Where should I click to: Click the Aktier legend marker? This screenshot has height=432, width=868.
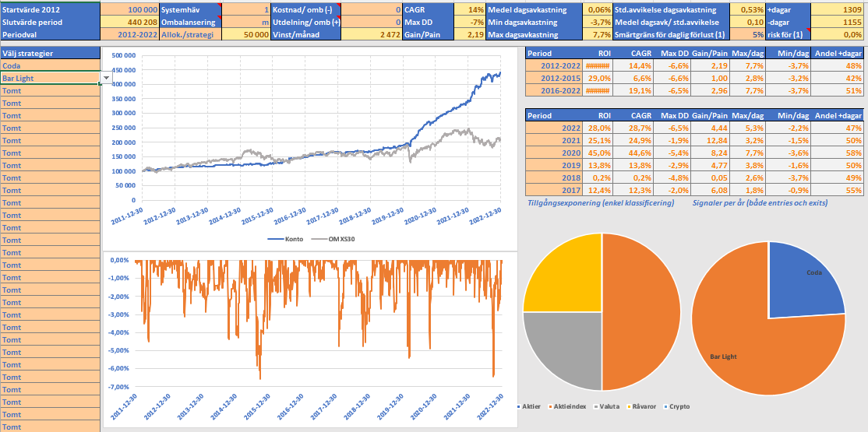519,406
